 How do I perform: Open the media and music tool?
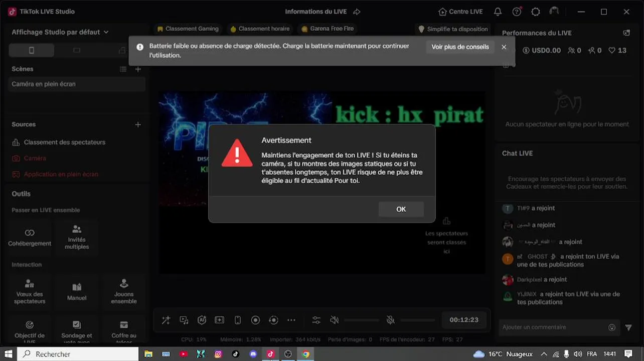[184, 320]
